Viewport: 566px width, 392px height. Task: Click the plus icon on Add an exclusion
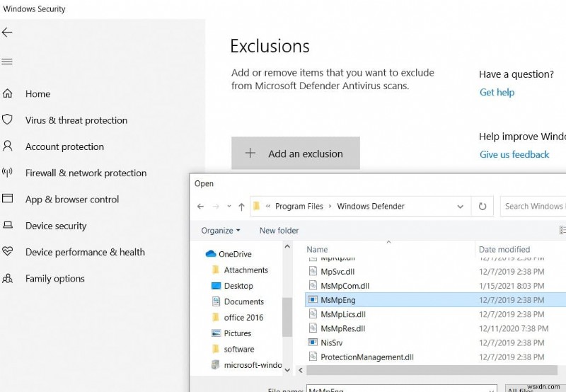click(x=250, y=153)
